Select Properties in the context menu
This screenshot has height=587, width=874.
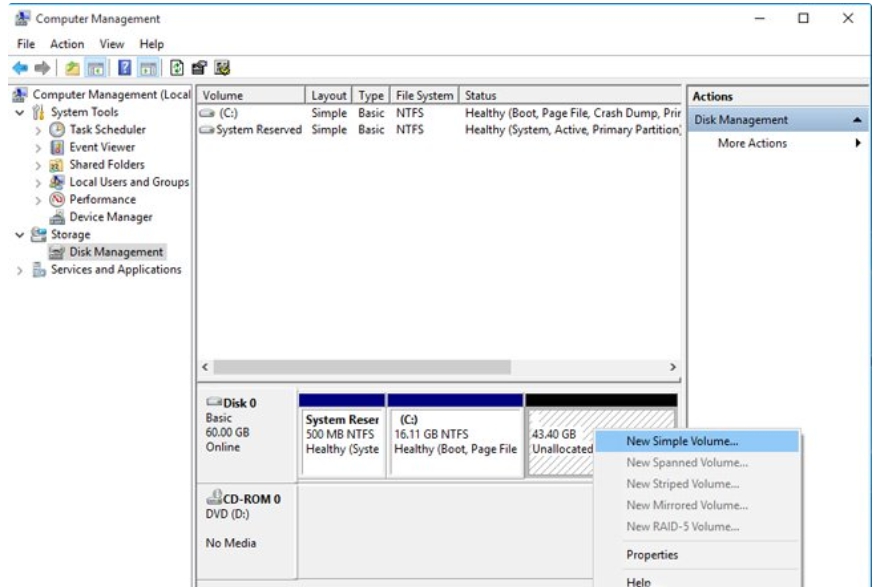click(652, 555)
